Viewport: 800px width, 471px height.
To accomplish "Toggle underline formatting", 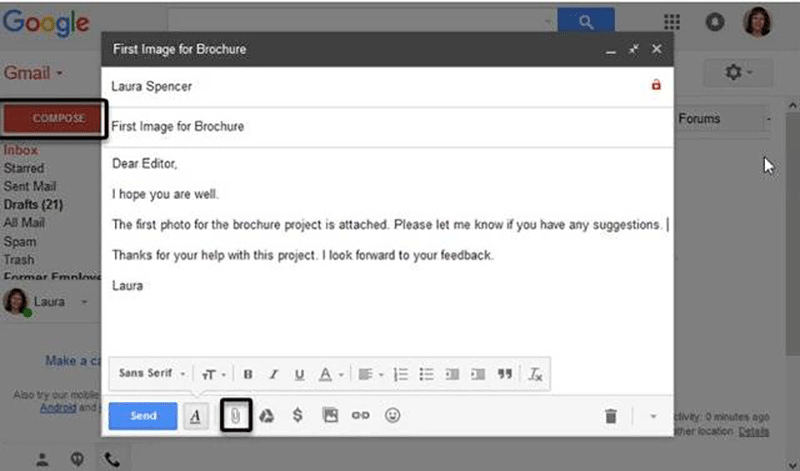I will [x=299, y=374].
